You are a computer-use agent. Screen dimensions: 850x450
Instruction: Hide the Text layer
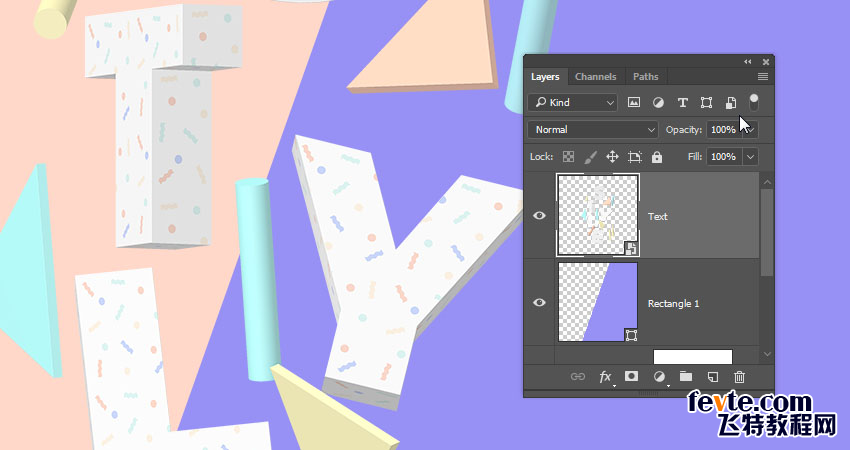click(x=539, y=216)
